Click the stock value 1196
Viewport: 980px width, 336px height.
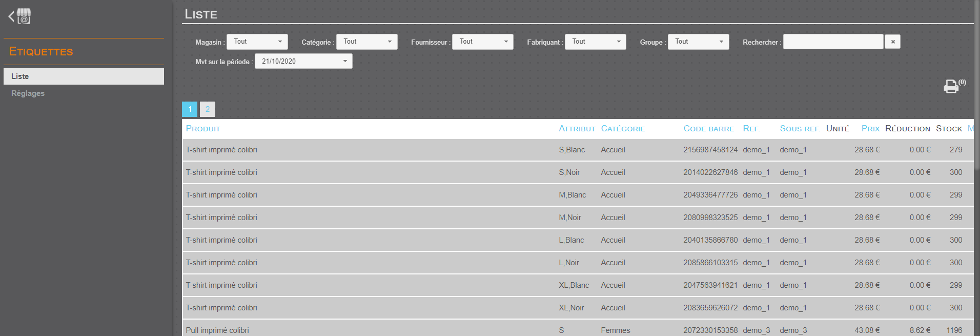coord(954,330)
